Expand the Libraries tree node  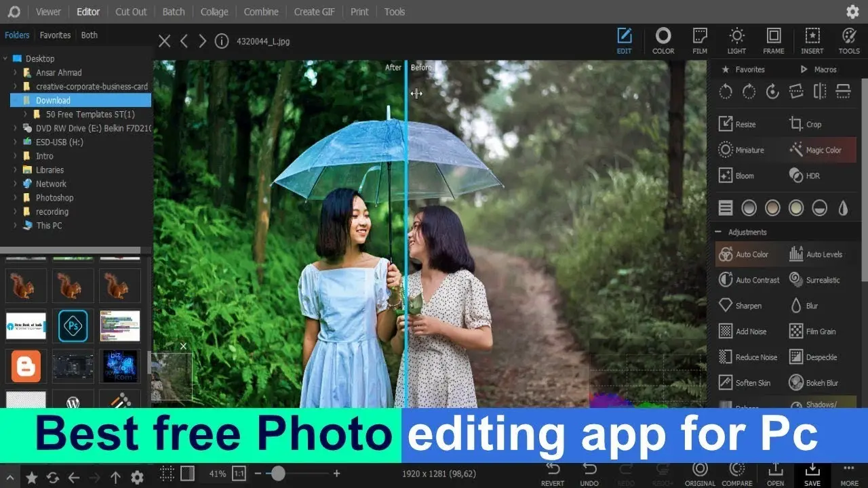[16, 170]
